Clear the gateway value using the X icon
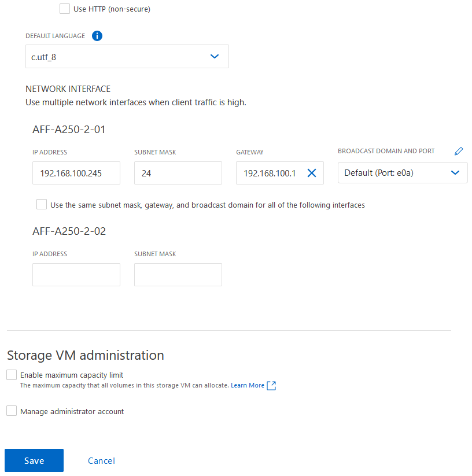472x476 pixels. coord(312,172)
